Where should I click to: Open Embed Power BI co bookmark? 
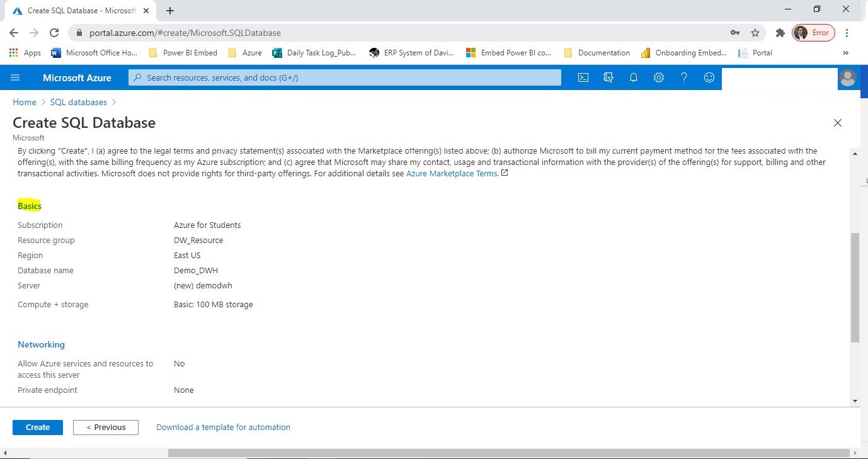point(508,53)
